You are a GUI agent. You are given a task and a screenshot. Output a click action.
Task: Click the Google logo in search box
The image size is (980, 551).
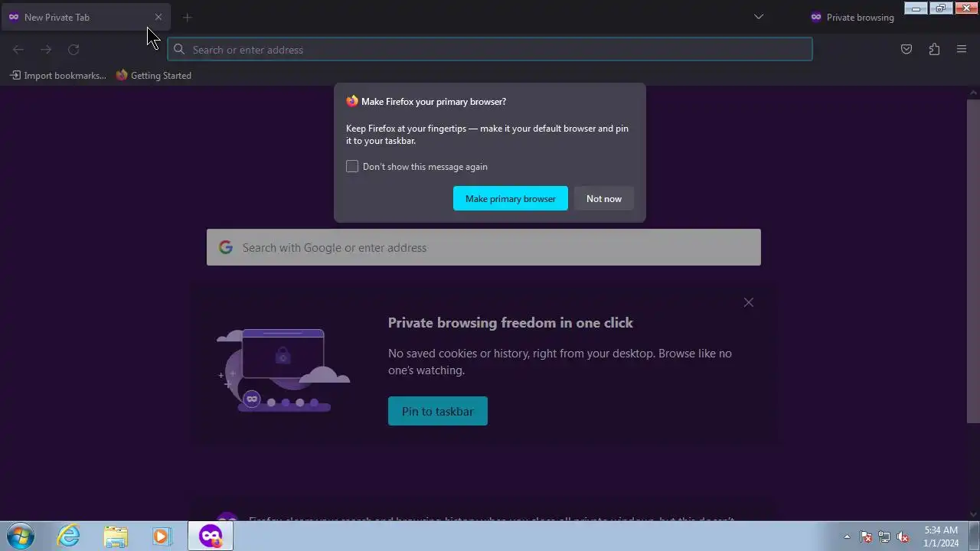[225, 247]
